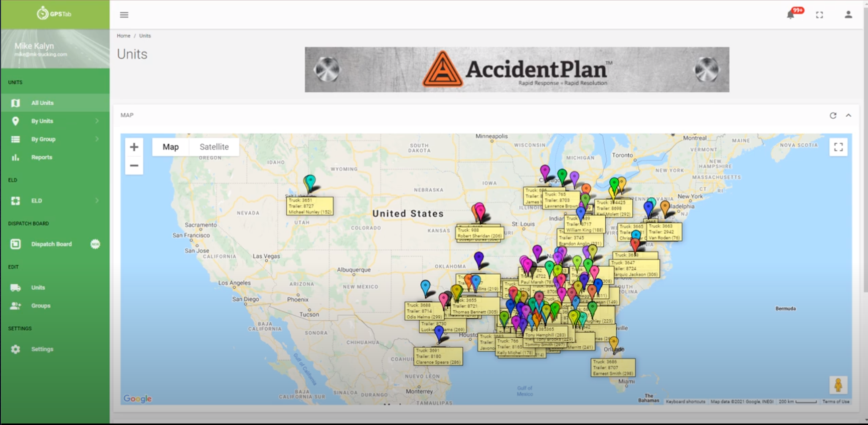Click the Truck 3686 Earnest Smith label
868x425 pixels.
(613, 367)
